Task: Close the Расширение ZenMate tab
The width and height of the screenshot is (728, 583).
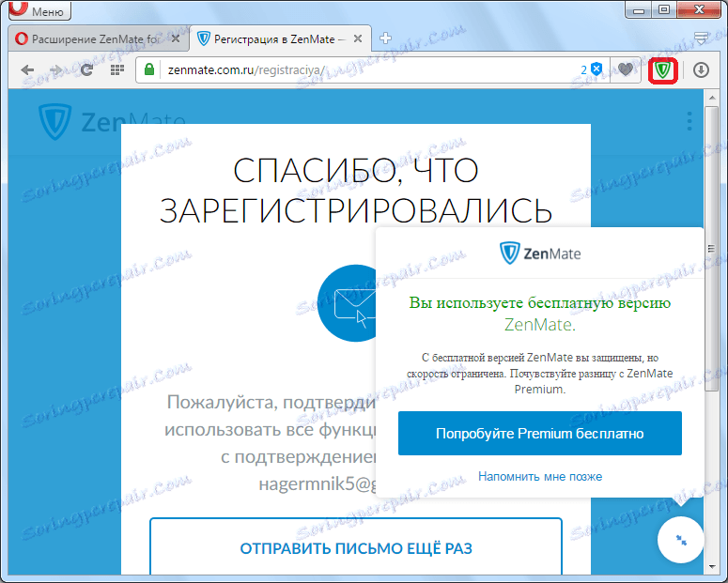Action: [176, 39]
